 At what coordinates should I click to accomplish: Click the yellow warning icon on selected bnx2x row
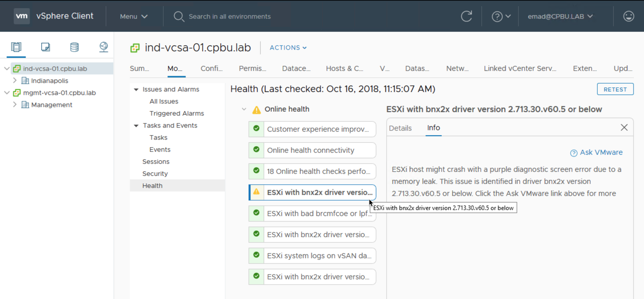256,191
